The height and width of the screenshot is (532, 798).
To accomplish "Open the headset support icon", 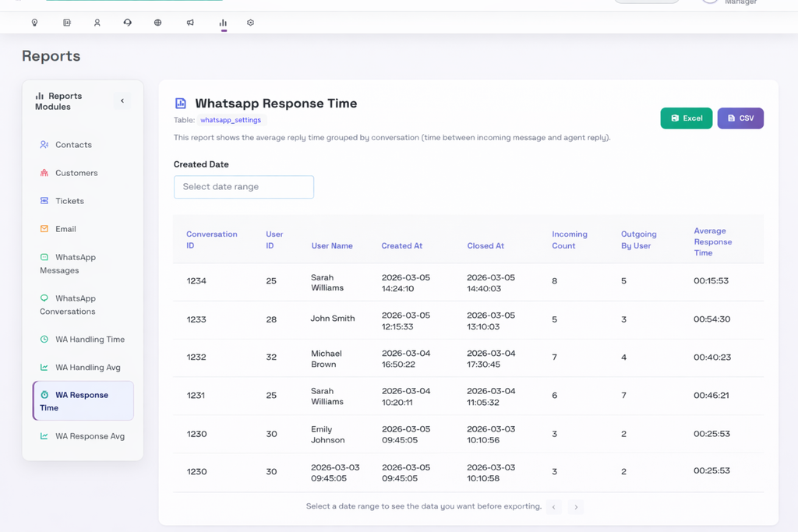I will point(127,23).
